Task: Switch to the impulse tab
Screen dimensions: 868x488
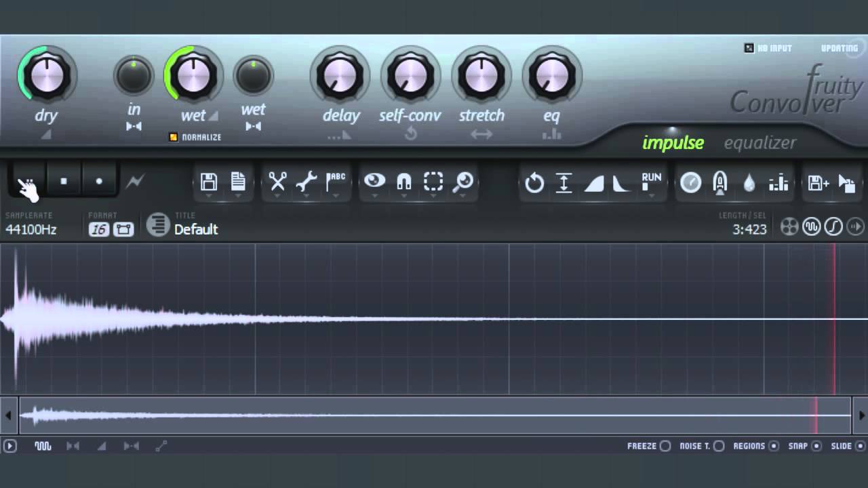Action: (x=673, y=143)
